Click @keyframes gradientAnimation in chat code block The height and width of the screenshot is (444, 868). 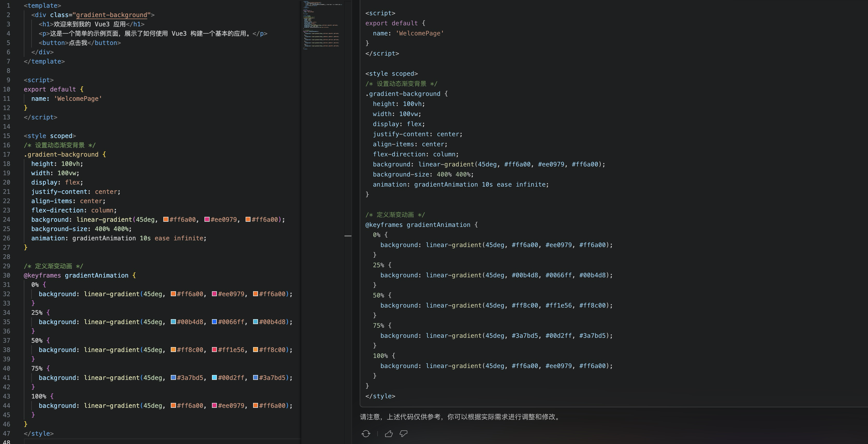417,225
